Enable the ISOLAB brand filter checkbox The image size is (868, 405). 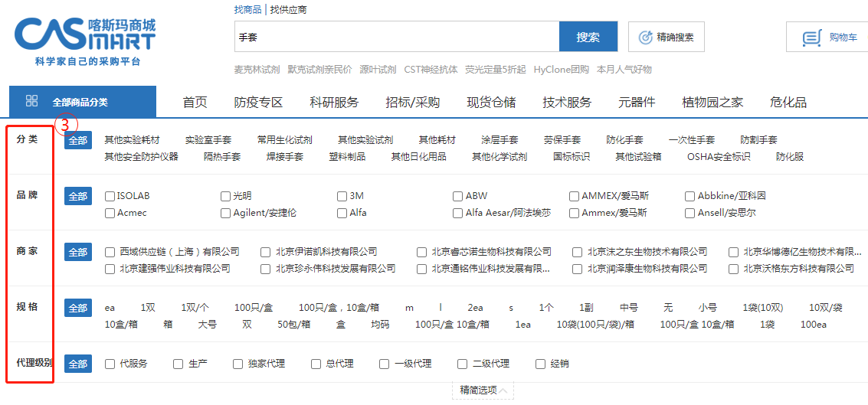click(x=110, y=196)
